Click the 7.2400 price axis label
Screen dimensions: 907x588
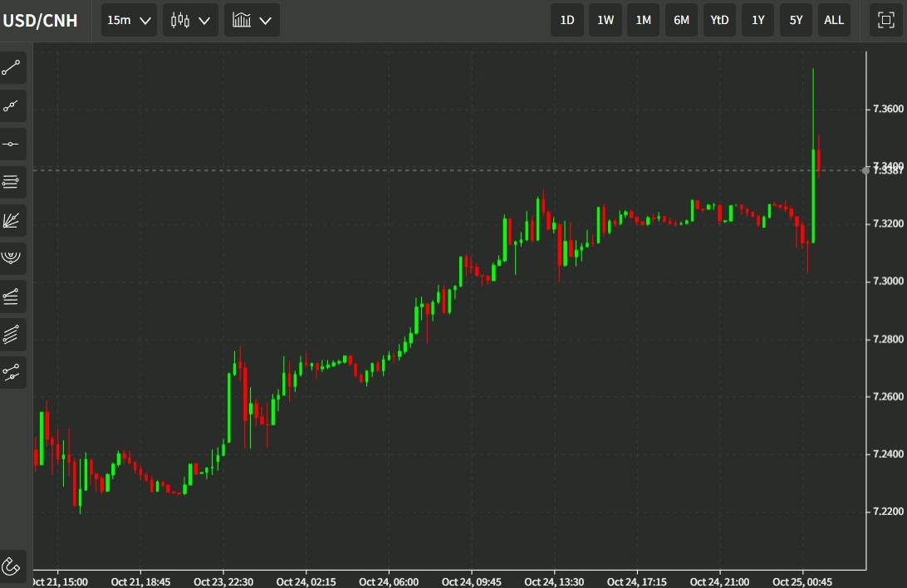[x=888, y=454]
